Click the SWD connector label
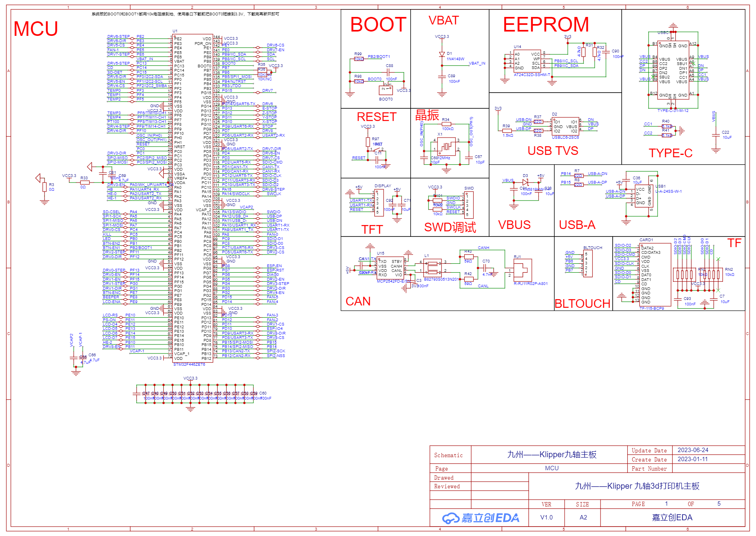 tap(469, 188)
